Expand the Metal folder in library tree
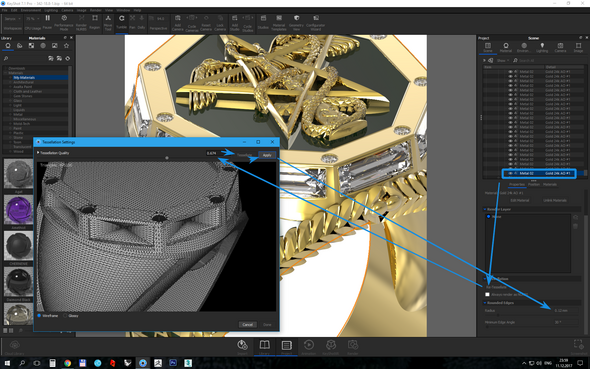Image resolution: width=590 pixels, height=369 pixels. 10,114
